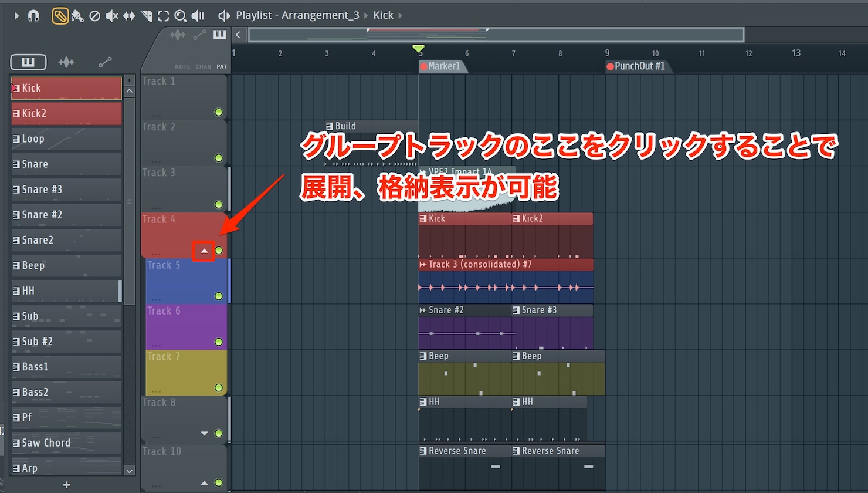Select the Saw Chord pattern in picker

point(66,443)
